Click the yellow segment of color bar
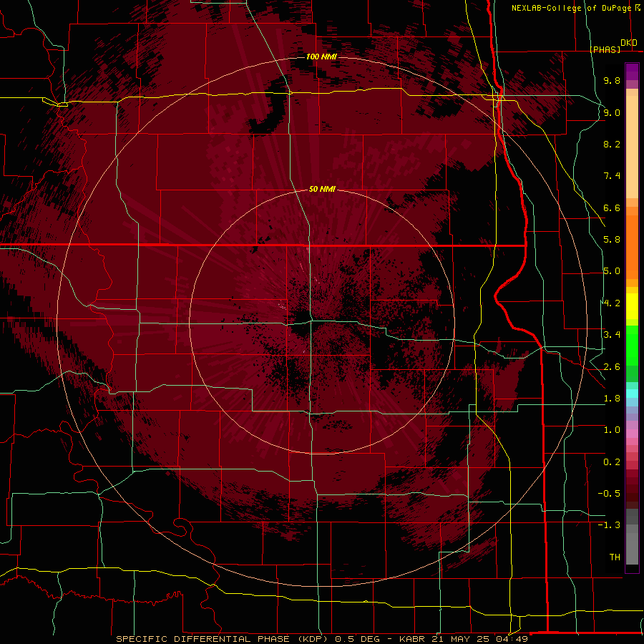 click(632, 306)
